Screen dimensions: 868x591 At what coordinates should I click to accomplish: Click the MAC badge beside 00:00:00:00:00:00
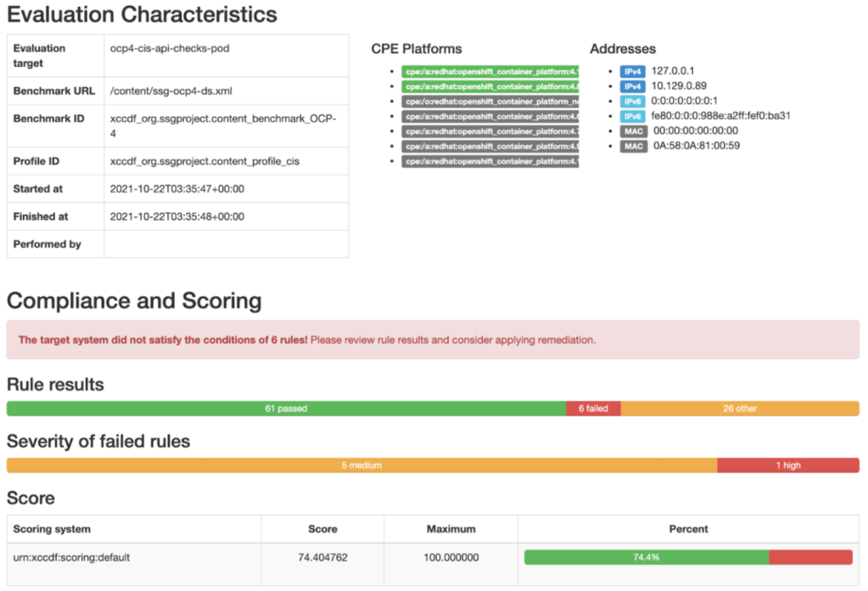coord(633,131)
